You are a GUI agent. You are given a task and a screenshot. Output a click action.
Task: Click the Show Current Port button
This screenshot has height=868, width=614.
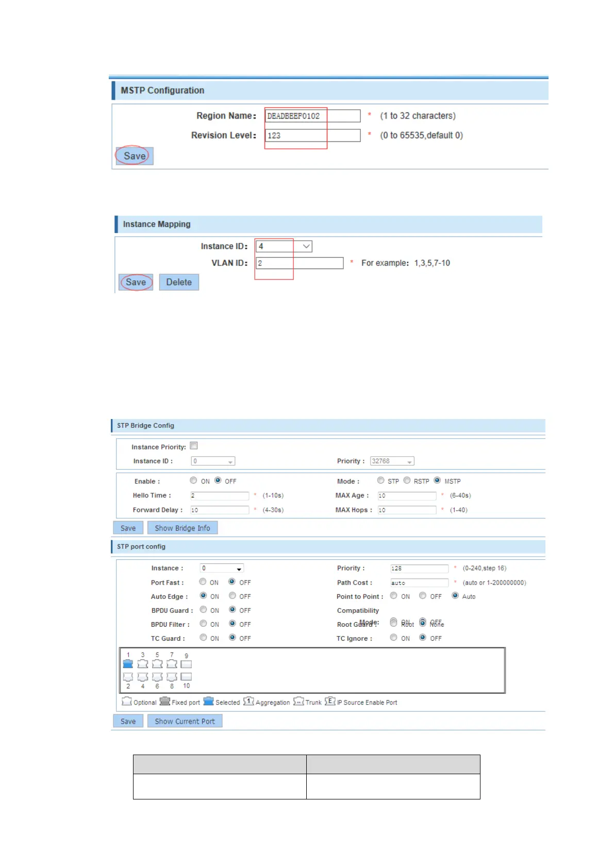(185, 721)
